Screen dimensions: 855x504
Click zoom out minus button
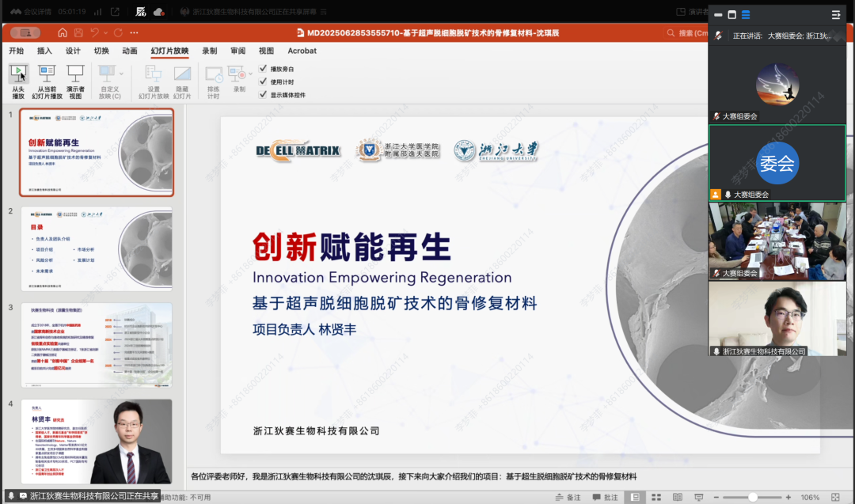click(x=716, y=497)
